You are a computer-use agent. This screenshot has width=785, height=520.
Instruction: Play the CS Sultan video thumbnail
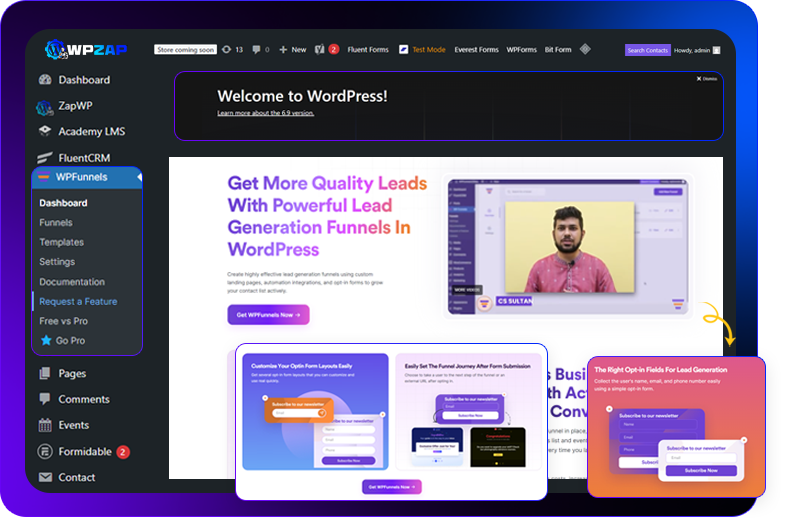(x=568, y=247)
